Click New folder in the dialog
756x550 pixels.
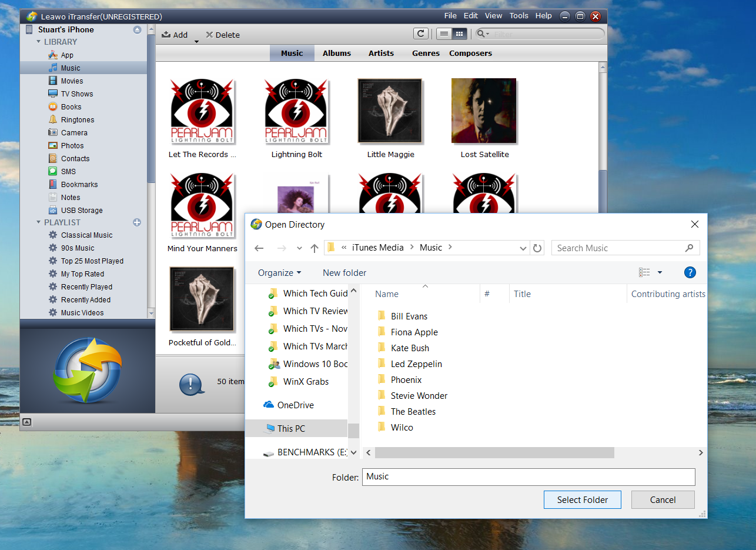click(344, 272)
